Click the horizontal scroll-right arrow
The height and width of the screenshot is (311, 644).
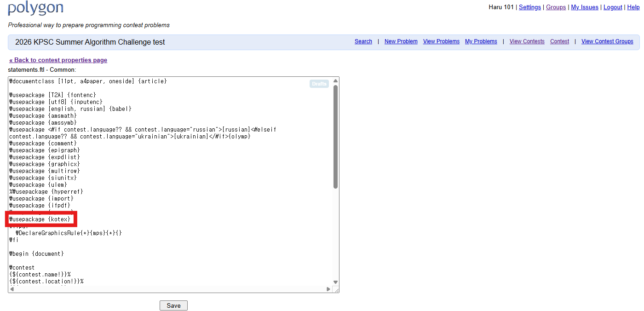[328, 289]
